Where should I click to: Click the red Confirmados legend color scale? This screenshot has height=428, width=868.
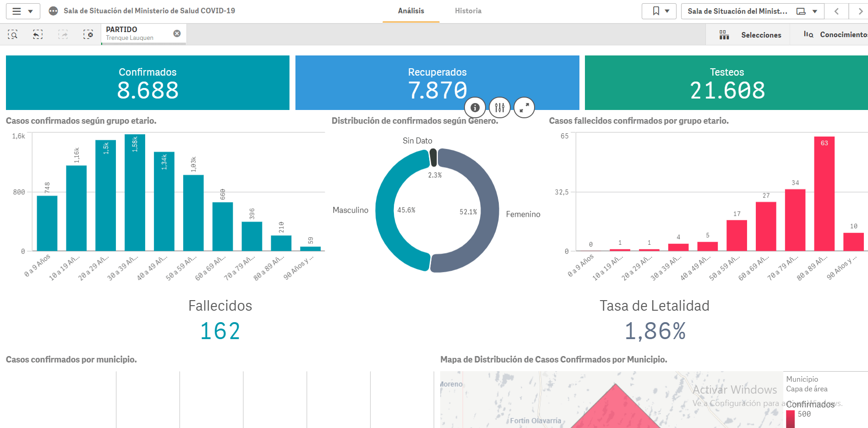point(790,419)
